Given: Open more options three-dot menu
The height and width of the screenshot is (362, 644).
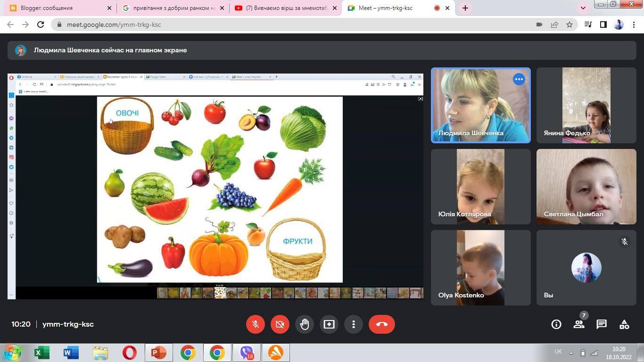Looking at the screenshot, I should coord(354,324).
